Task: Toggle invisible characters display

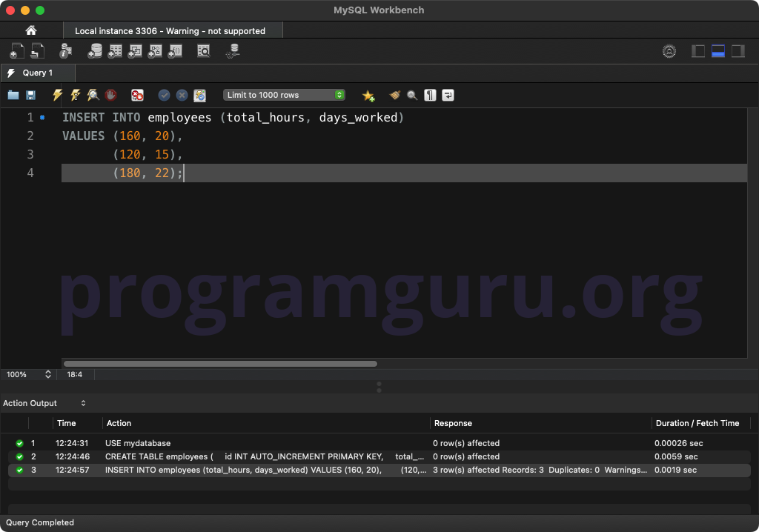Action: pos(430,95)
